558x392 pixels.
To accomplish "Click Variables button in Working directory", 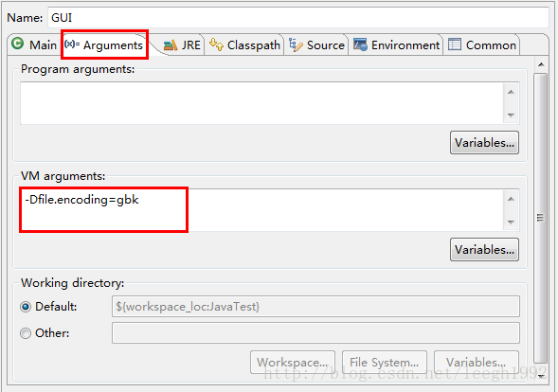I will pyautogui.click(x=477, y=362).
